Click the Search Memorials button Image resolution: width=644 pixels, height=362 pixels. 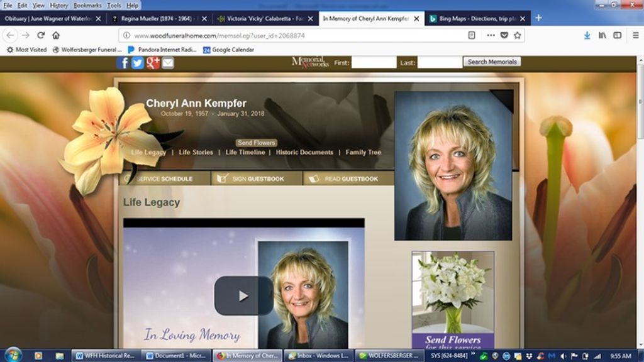(x=491, y=62)
